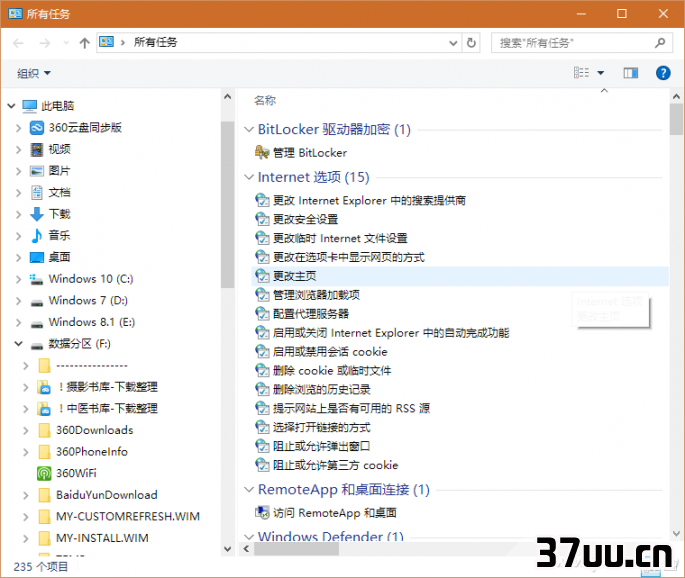Open the 360Downloads folder
This screenshot has width=685, height=578.
(94, 430)
